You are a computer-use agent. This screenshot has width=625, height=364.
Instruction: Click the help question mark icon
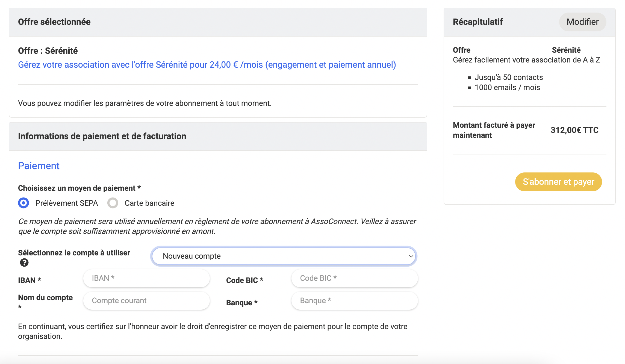pyautogui.click(x=24, y=263)
